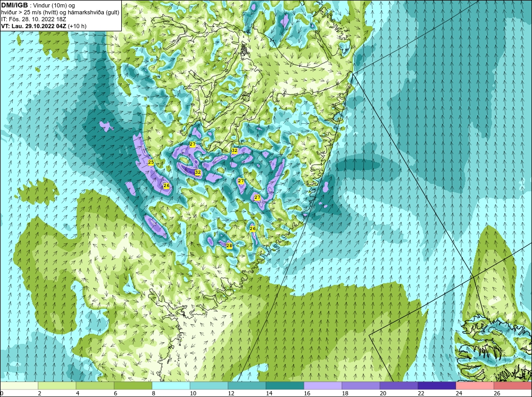
Task: Select the light green 2–4 m/s legend swatch
Action: (x=57, y=385)
